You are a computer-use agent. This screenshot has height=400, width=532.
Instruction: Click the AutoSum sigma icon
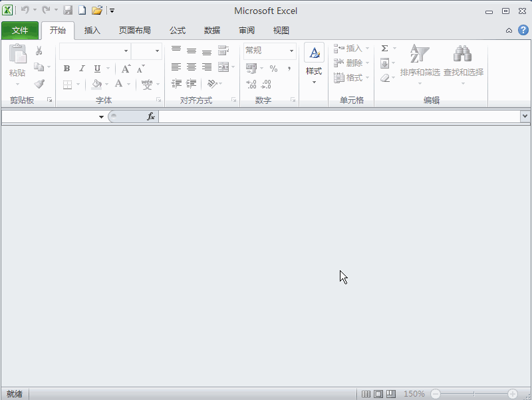385,49
